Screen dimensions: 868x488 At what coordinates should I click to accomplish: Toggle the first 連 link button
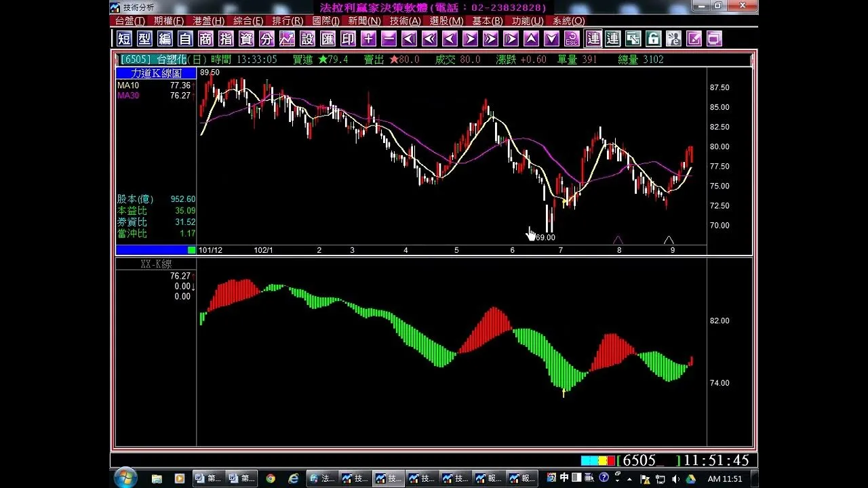(x=593, y=39)
